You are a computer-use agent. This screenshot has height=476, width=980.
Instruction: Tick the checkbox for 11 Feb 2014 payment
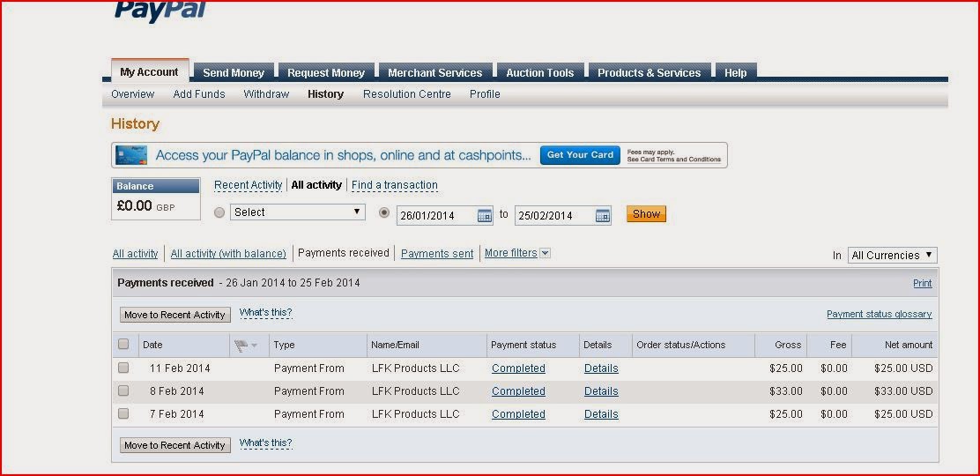pyautogui.click(x=123, y=368)
